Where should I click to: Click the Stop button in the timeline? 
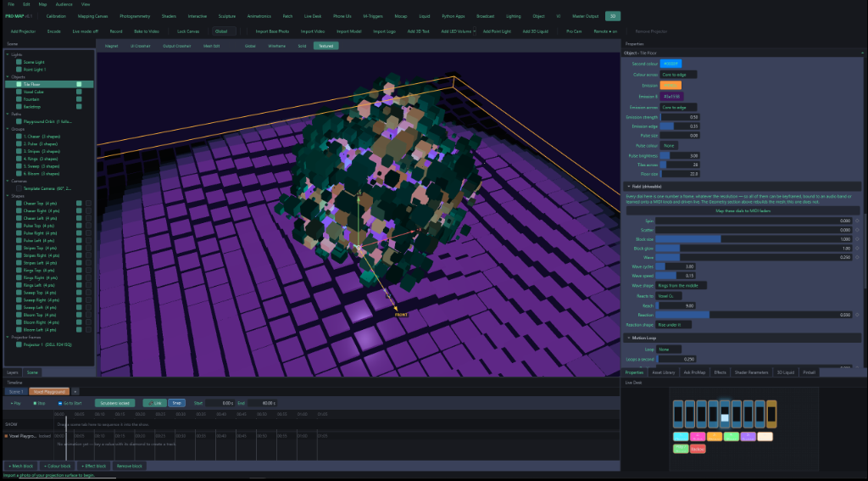(x=38, y=403)
